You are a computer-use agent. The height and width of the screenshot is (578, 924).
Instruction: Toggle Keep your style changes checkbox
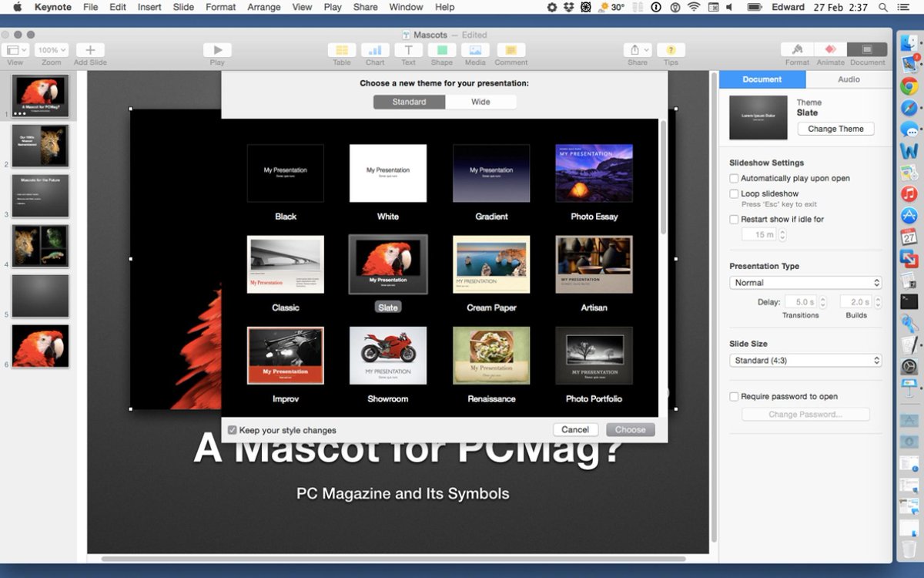(x=232, y=430)
